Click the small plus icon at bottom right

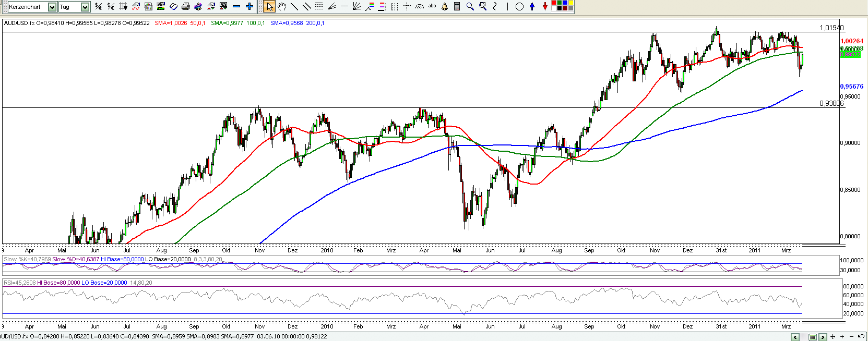(842, 337)
